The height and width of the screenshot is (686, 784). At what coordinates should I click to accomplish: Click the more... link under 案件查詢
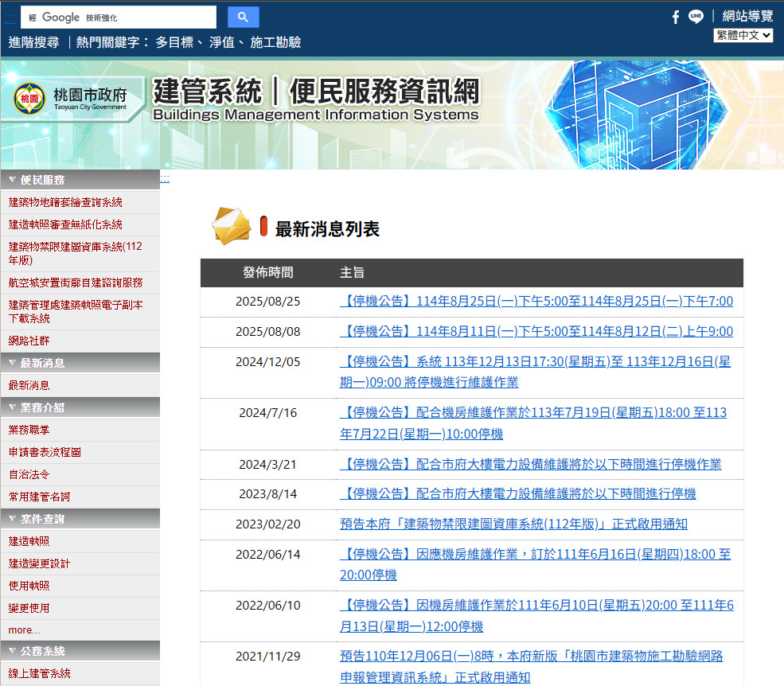point(24,630)
